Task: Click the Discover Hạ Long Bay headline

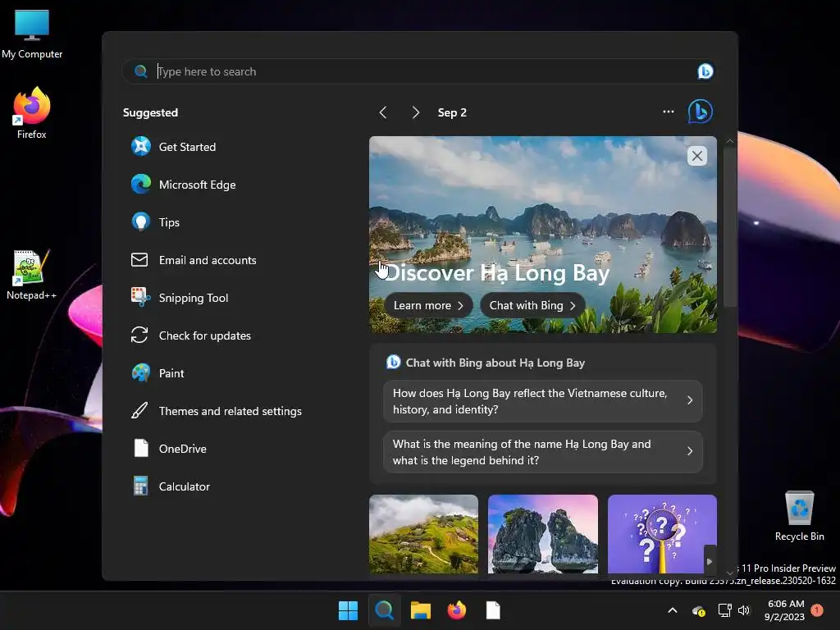Action: pyautogui.click(x=496, y=273)
